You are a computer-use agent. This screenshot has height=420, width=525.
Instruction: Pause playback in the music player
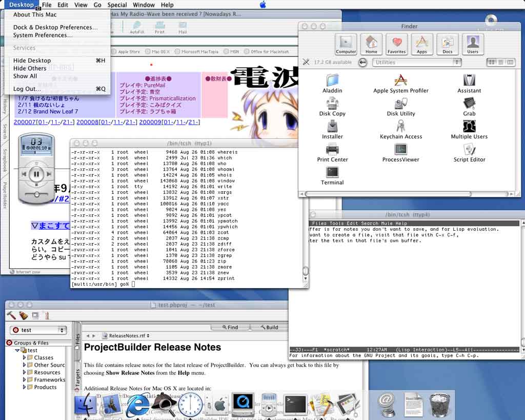click(36, 174)
